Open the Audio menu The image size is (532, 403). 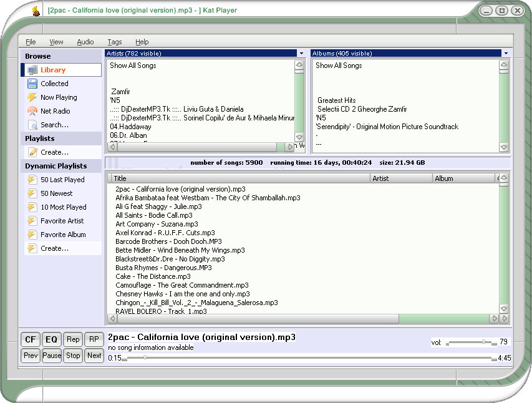85,42
